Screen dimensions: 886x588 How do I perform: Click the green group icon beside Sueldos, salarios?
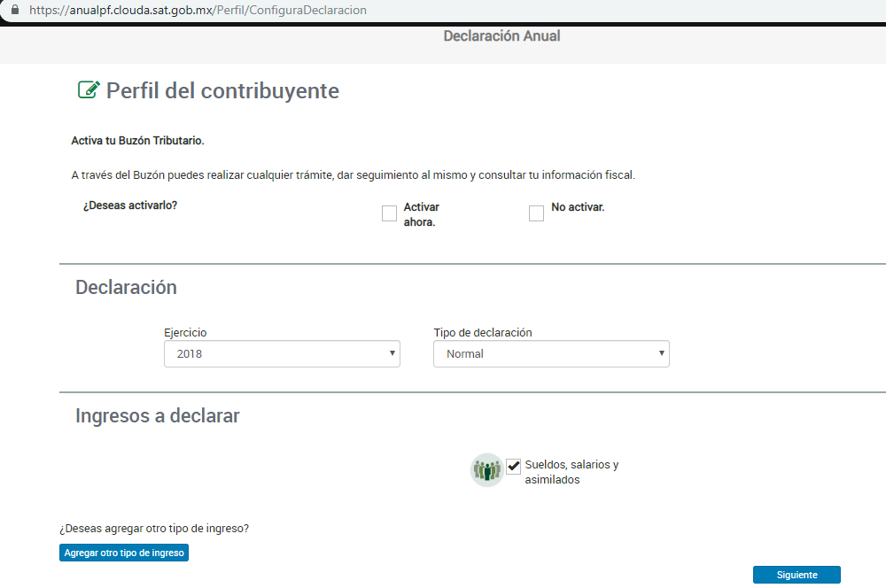coord(486,469)
